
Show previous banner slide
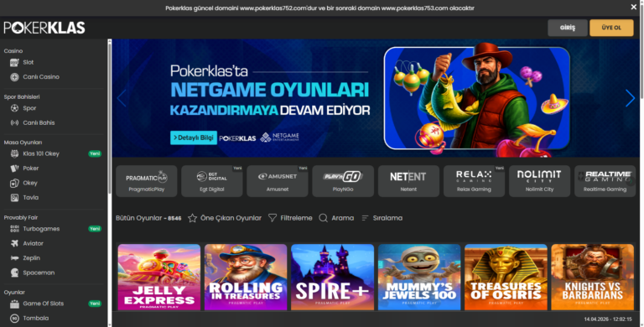(121, 98)
